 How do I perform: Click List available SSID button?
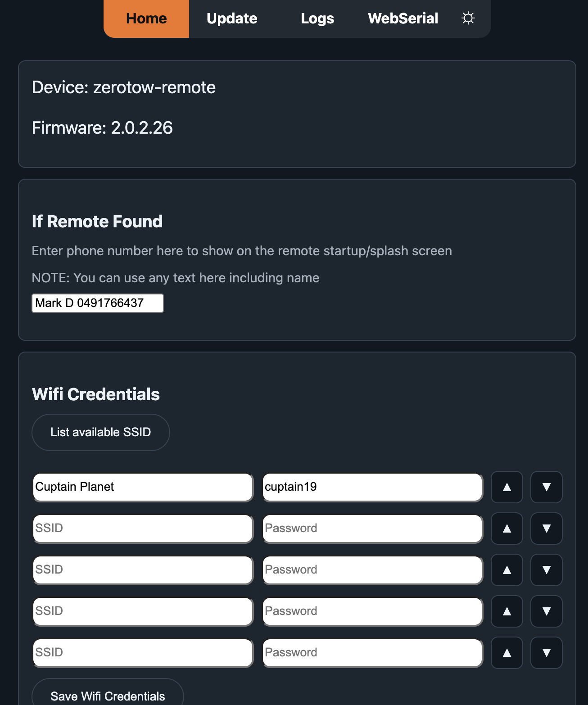click(101, 432)
